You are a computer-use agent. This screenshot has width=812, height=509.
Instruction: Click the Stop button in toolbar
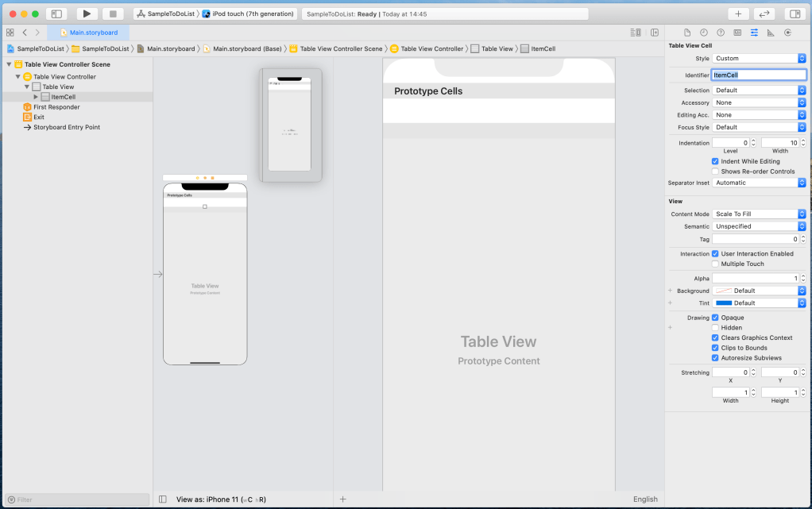point(112,13)
